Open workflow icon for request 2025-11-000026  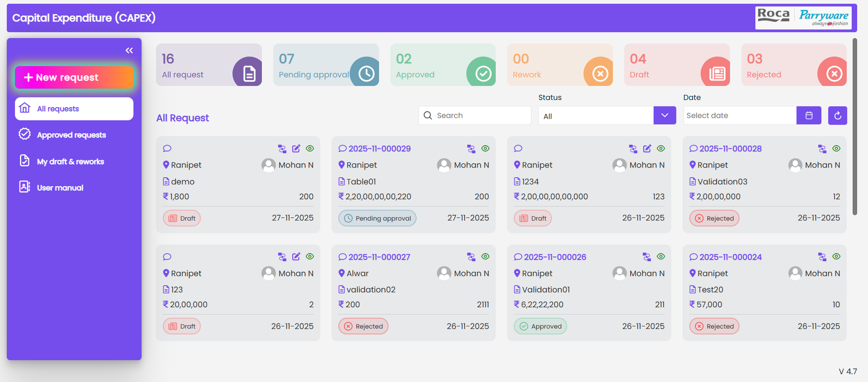pos(647,257)
